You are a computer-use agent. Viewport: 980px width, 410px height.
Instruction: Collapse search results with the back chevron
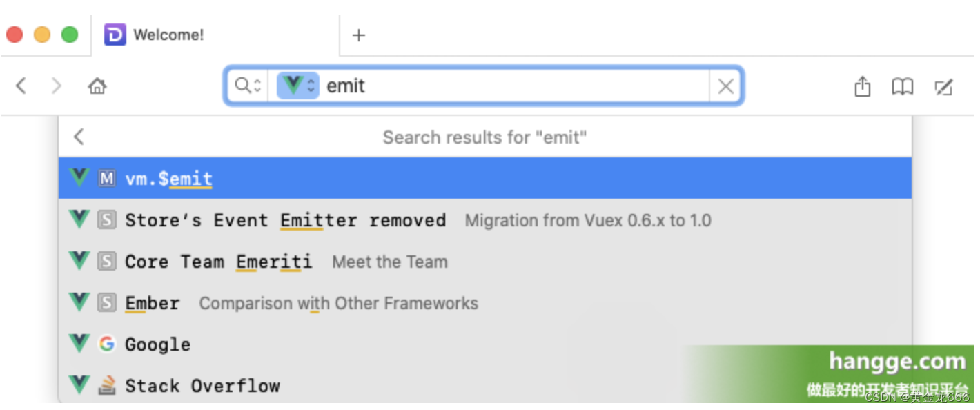pyautogui.click(x=79, y=137)
